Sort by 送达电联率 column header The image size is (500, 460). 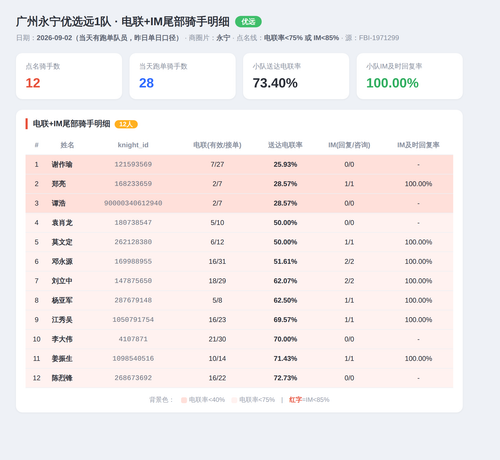tap(285, 145)
